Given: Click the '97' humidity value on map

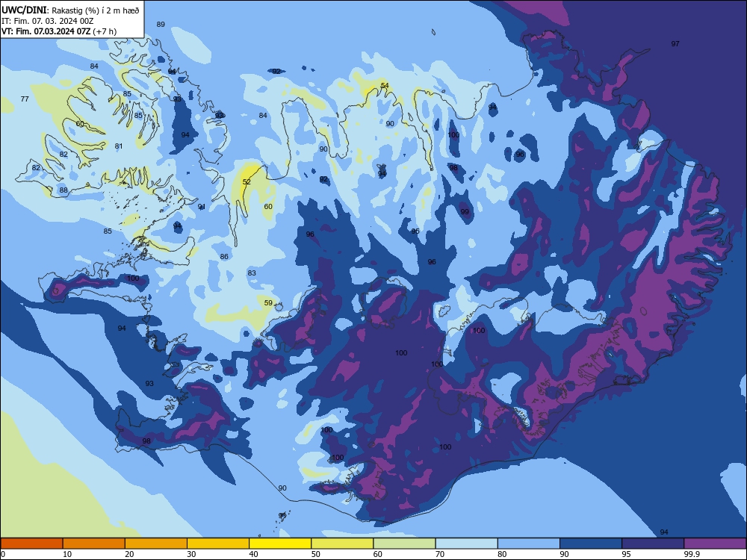Looking at the screenshot, I should (675, 44).
